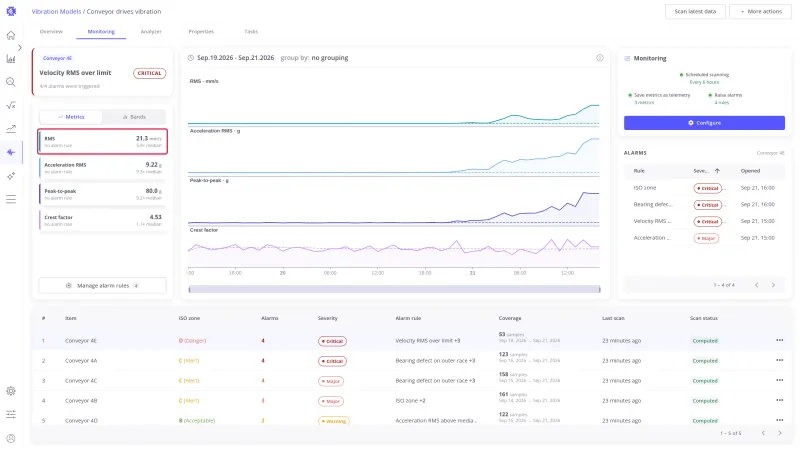Screen dimensions: 800x450
Task: Select the Crest factor metric card
Action: (x=103, y=220)
